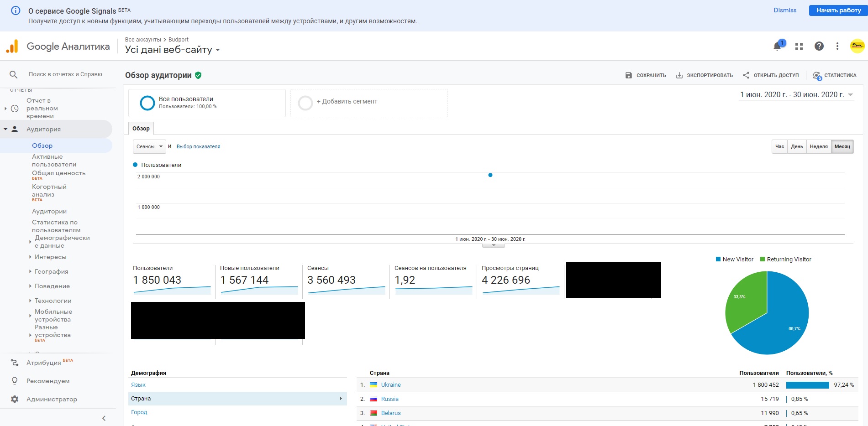Image resolution: width=868 pixels, height=426 pixels.
Task: Click the Russia flag icon
Action: click(374, 399)
